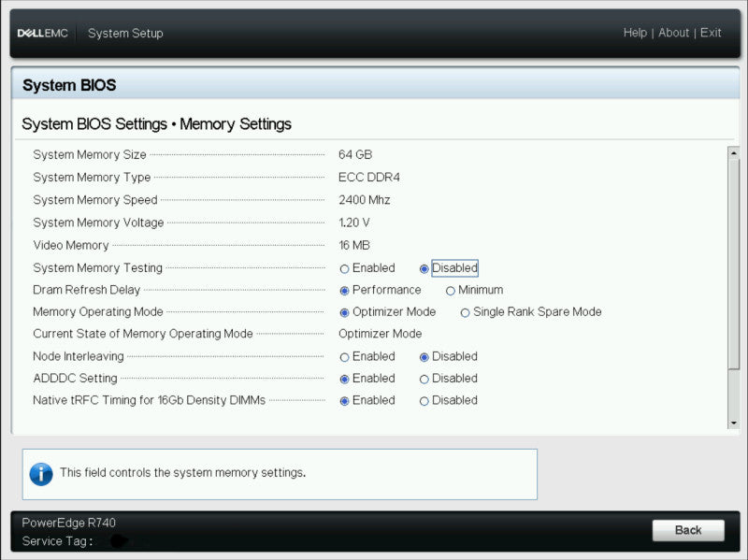
Task: Click the Video Memory label
Action: [x=71, y=245]
